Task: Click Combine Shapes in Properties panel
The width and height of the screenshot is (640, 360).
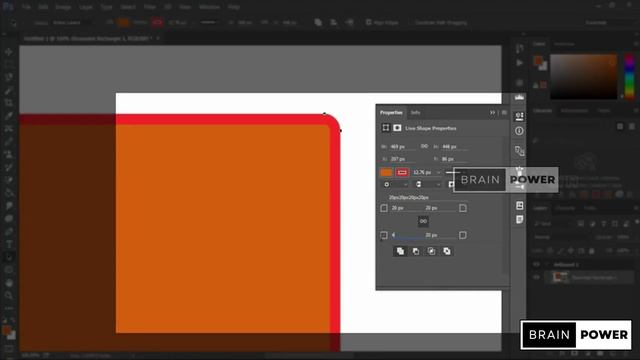Action: 400,251
